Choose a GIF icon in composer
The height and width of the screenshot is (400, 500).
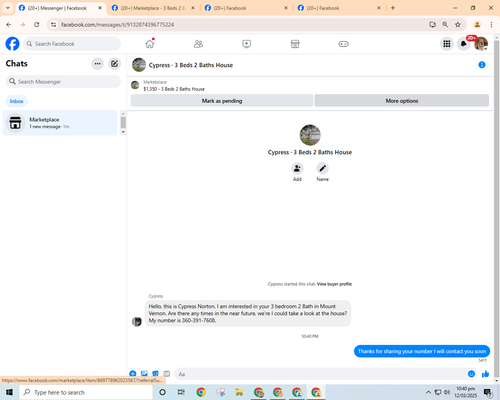coord(167,374)
